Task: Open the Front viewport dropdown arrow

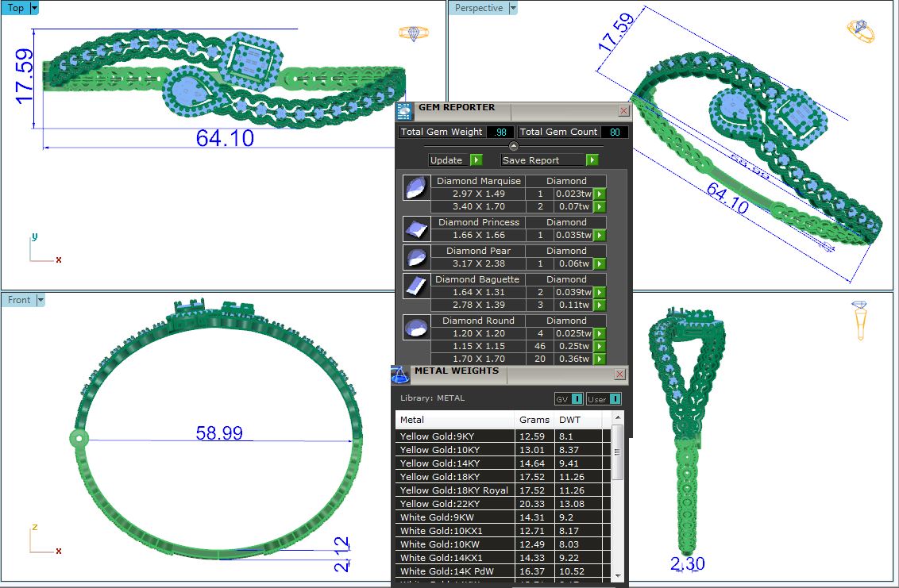Action: pos(40,300)
